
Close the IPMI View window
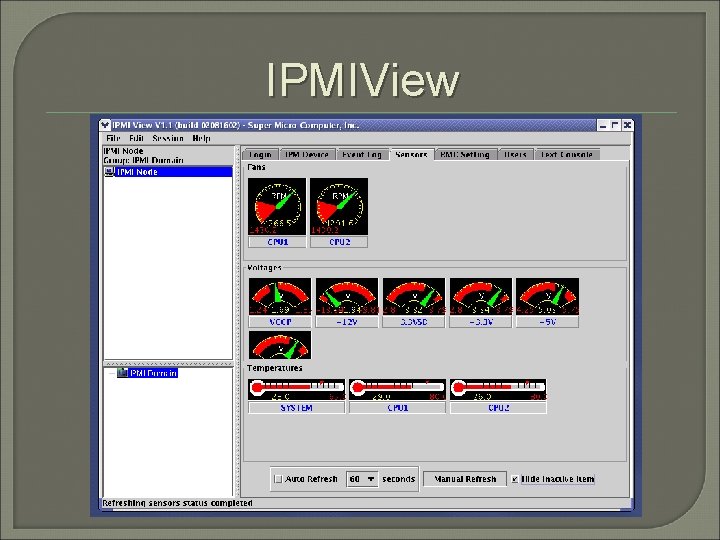(627, 125)
